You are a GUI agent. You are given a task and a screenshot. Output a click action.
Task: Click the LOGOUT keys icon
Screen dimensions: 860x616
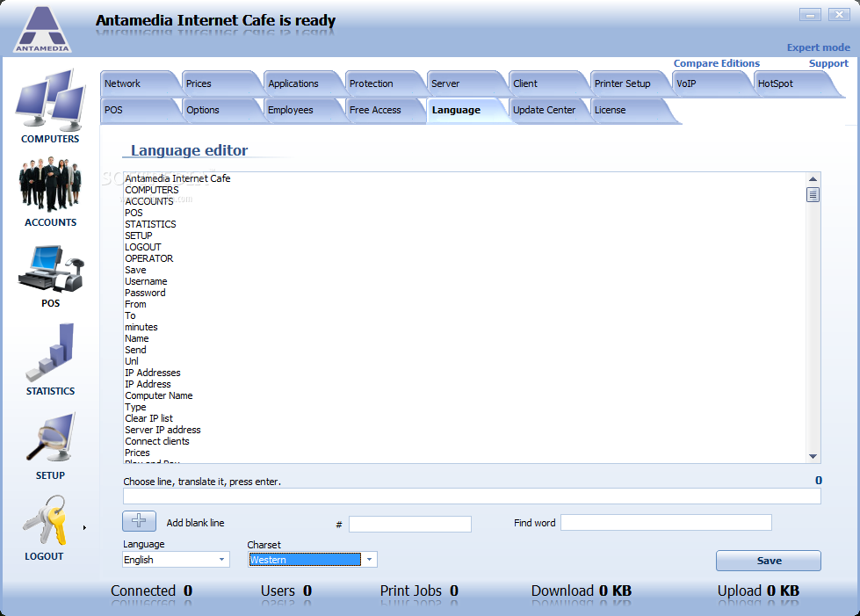click(45, 520)
